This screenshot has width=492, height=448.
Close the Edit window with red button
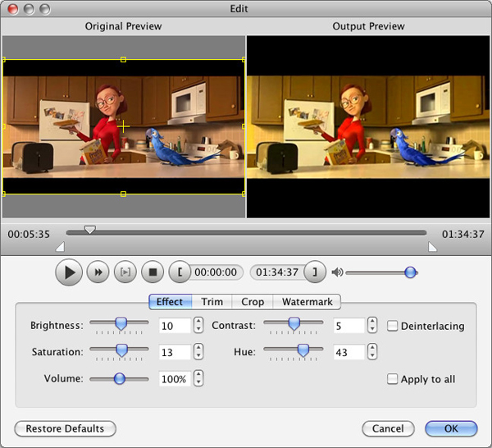tap(13, 9)
